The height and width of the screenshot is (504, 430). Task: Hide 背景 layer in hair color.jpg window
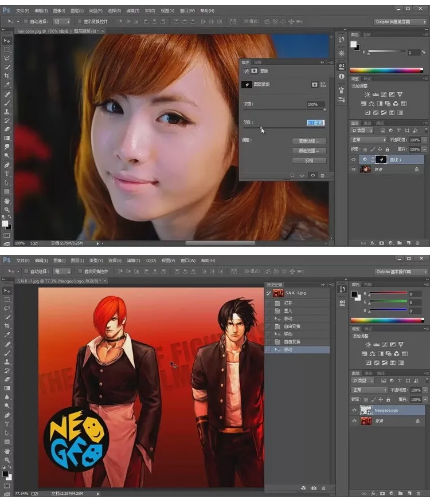354,169
